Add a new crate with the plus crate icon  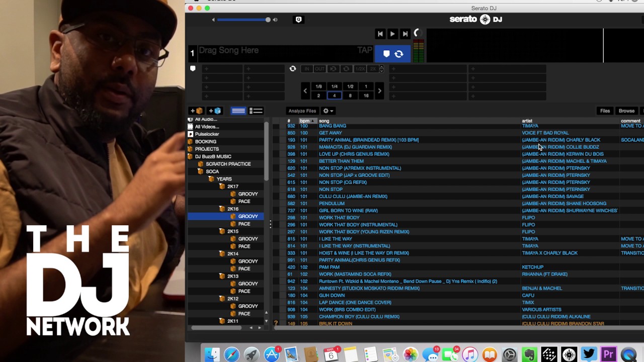tap(196, 111)
